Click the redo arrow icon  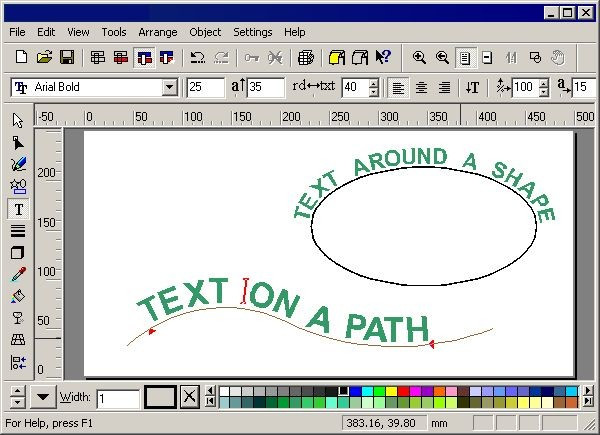[x=221, y=58]
